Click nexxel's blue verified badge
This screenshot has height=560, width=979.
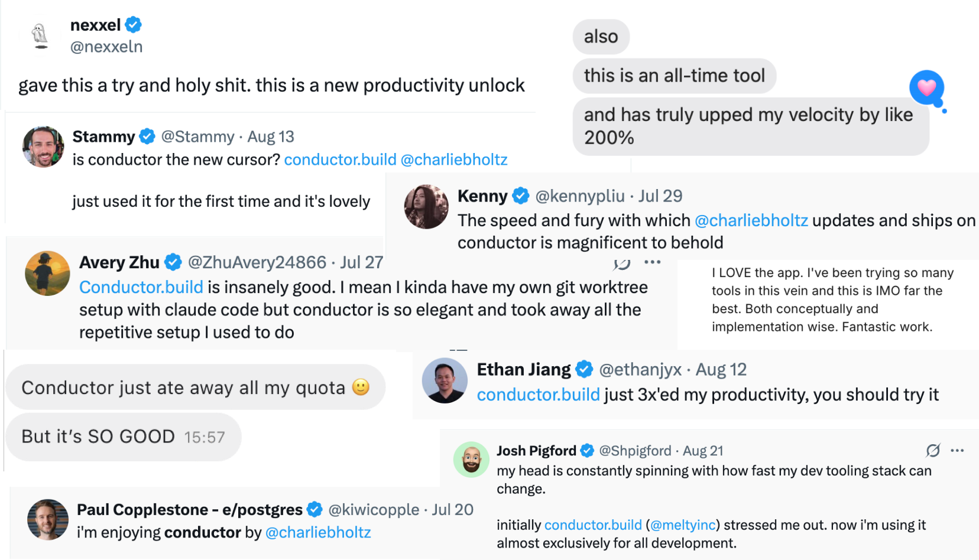pos(134,25)
